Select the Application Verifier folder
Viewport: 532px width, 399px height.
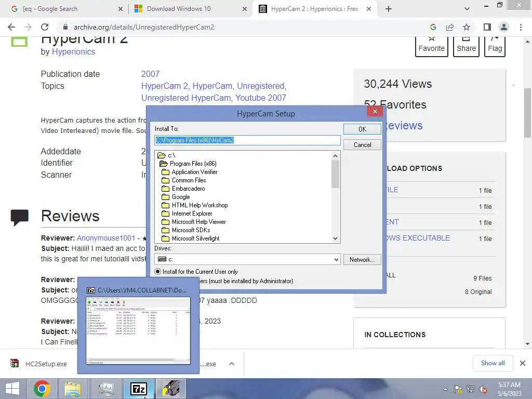[189, 172]
